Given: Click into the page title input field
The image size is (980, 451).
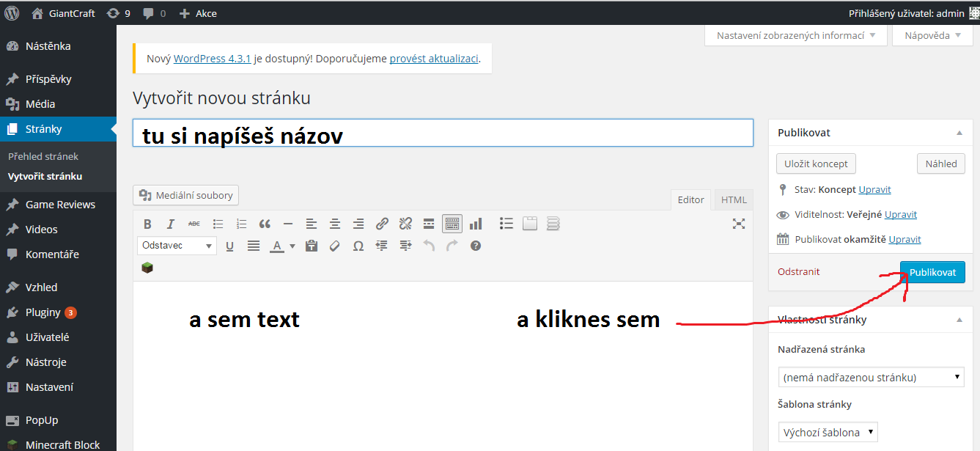Looking at the screenshot, I should tap(443, 133).
